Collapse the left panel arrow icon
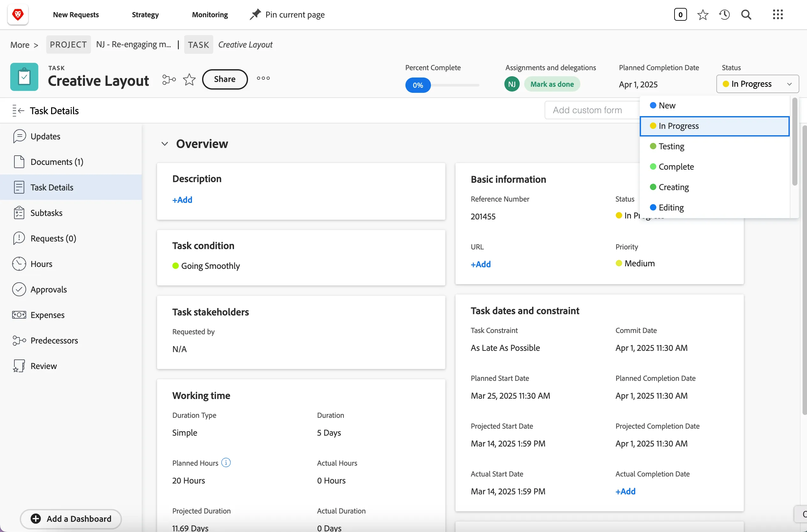The height and width of the screenshot is (532, 807). 18,111
